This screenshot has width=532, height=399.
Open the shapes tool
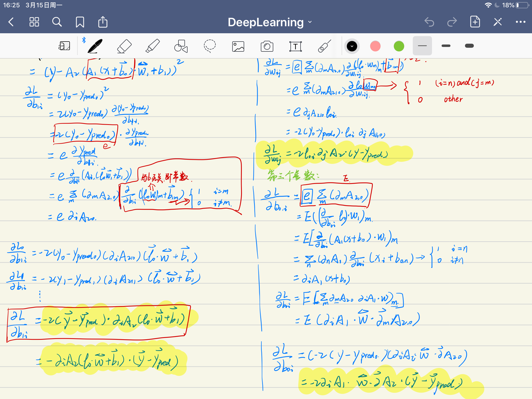(181, 46)
